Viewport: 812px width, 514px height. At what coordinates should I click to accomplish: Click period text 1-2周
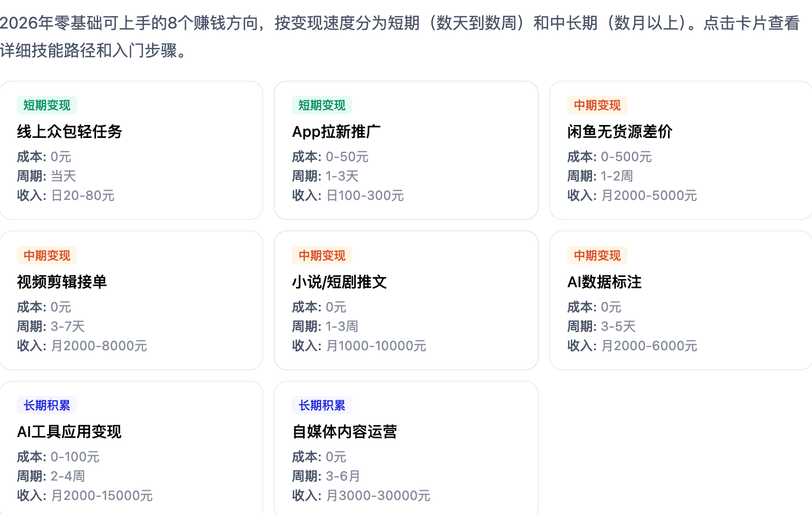point(617,176)
